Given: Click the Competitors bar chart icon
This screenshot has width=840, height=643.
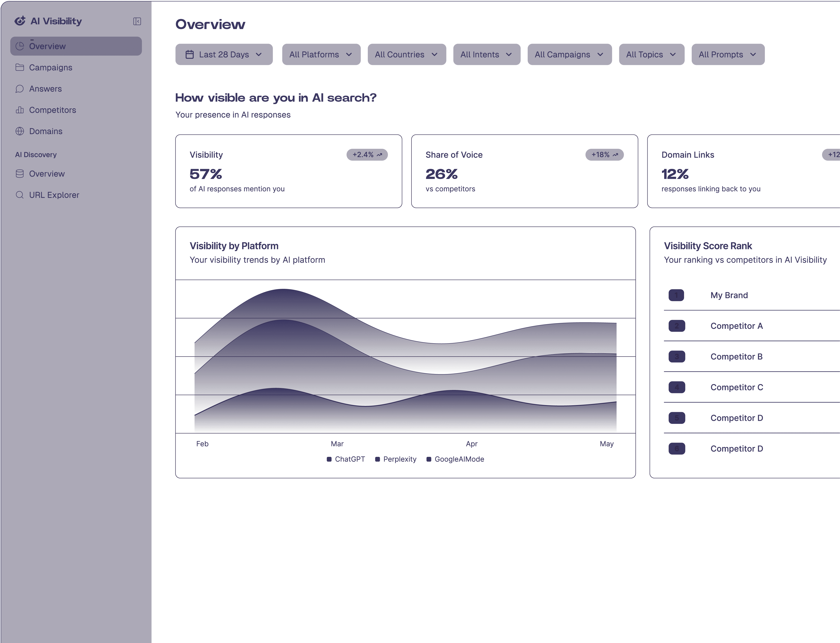Looking at the screenshot, I should (20, 110).
